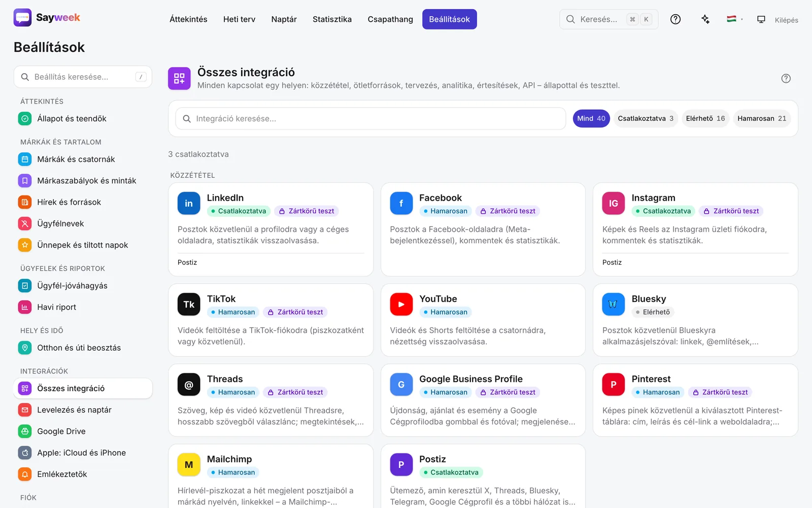Click Postiz footer label in LinkedIn card
Screen dimensions: 812x508
187,262
